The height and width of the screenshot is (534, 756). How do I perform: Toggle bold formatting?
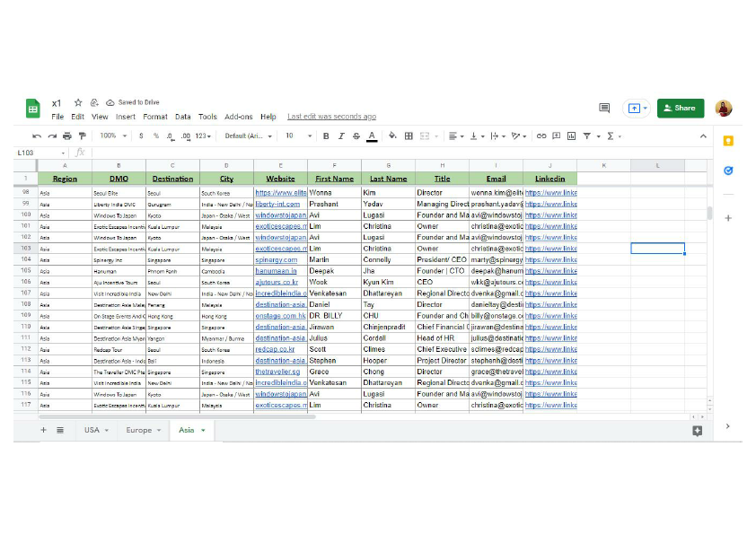(324, 136)
